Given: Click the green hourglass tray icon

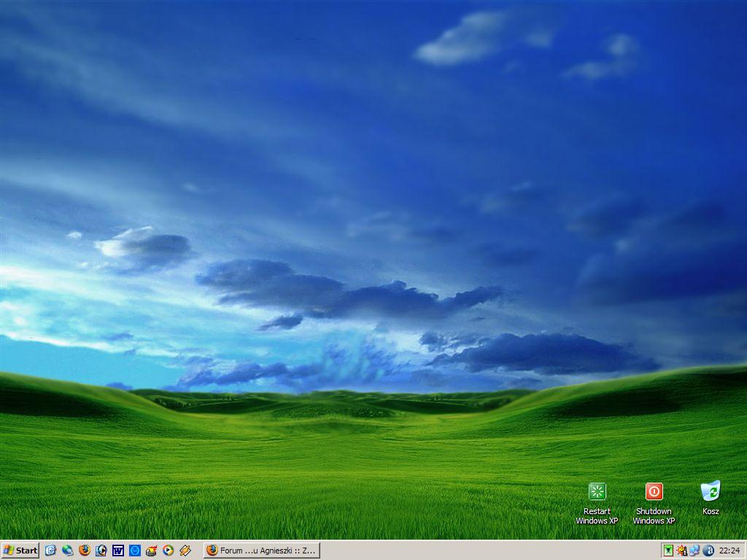Looking at the screenshot, I should pos(668,551).
